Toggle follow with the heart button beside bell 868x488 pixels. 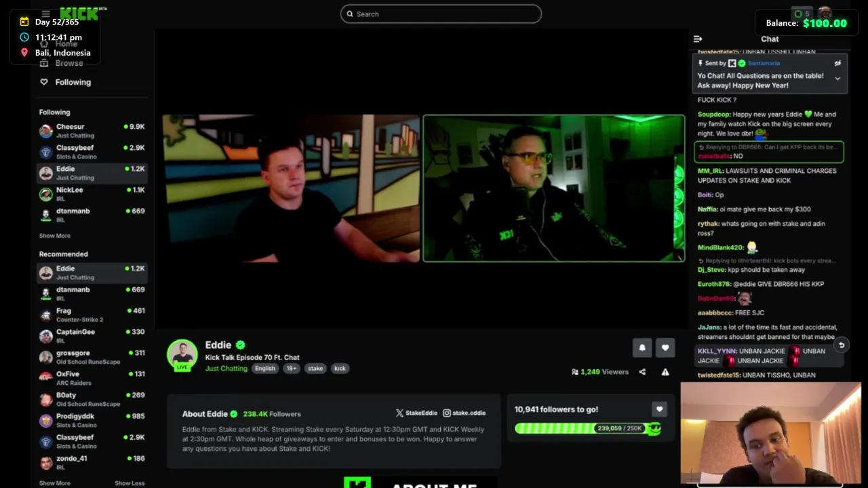pos(665,348)
